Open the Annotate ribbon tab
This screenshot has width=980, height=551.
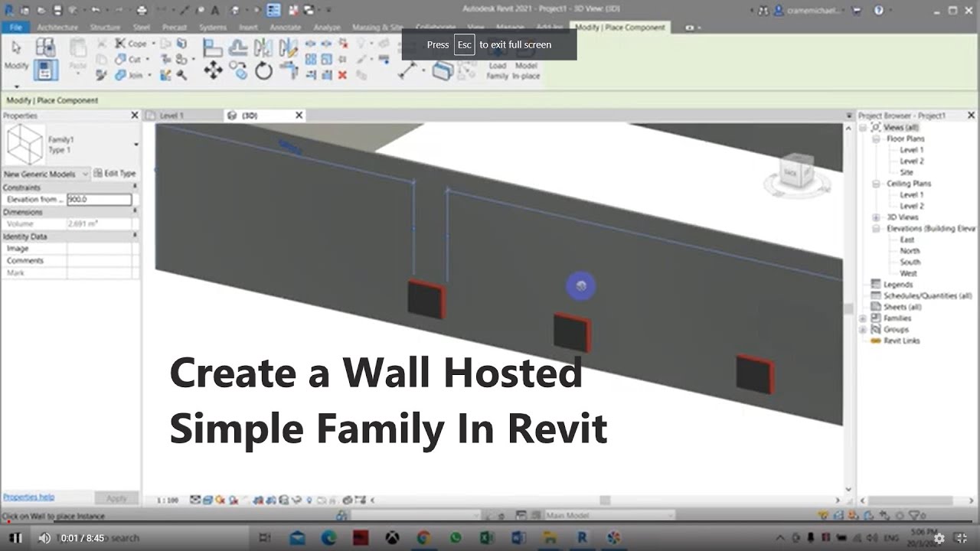tap(285, 28)
